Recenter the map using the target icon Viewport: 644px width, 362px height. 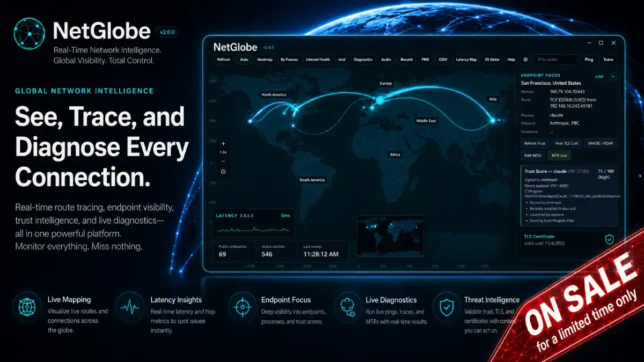pyautogui.click(x=223, y=172)
